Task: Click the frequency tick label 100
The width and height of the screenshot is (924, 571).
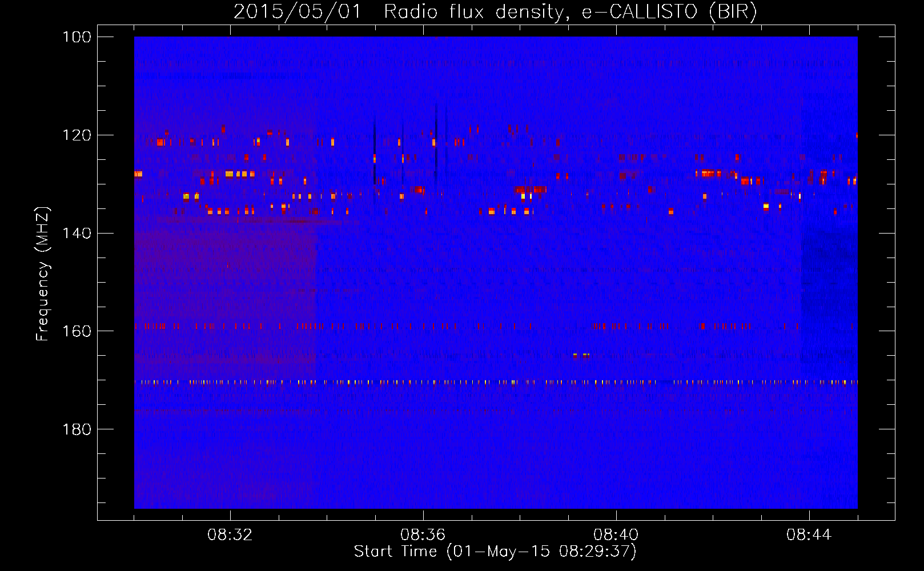Action: 77,37
